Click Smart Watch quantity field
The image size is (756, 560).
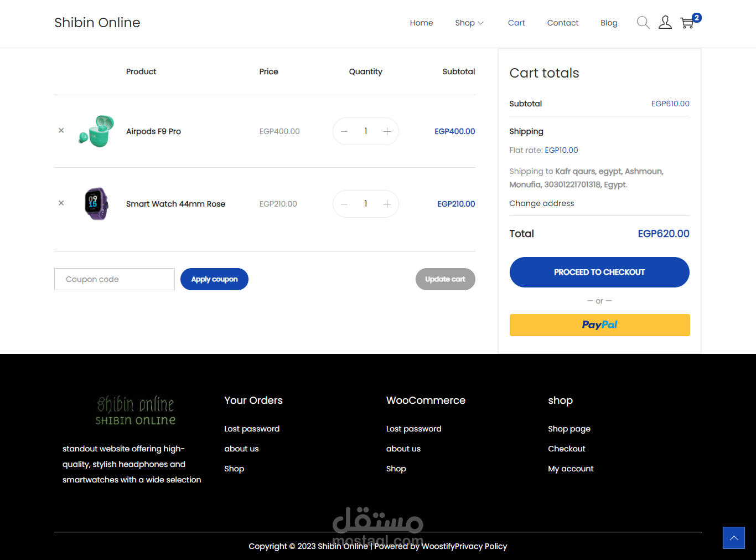366,204
